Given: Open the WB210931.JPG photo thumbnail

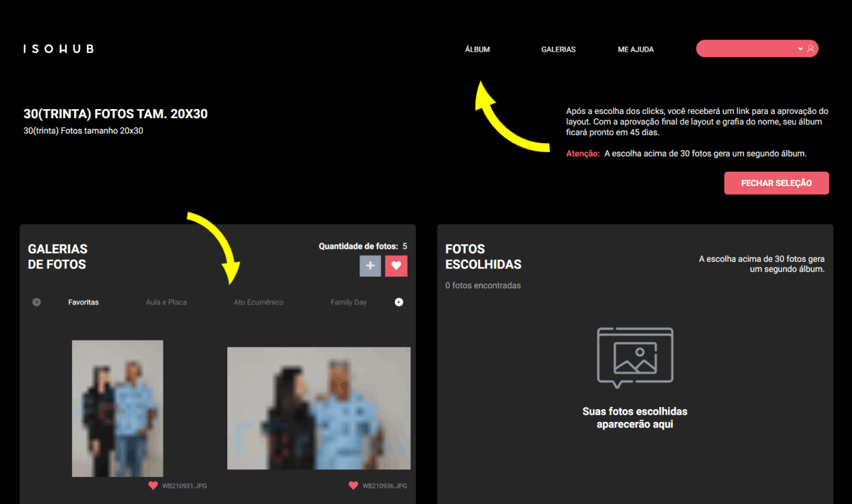Looking at the screenshot, I should [117, 408].
